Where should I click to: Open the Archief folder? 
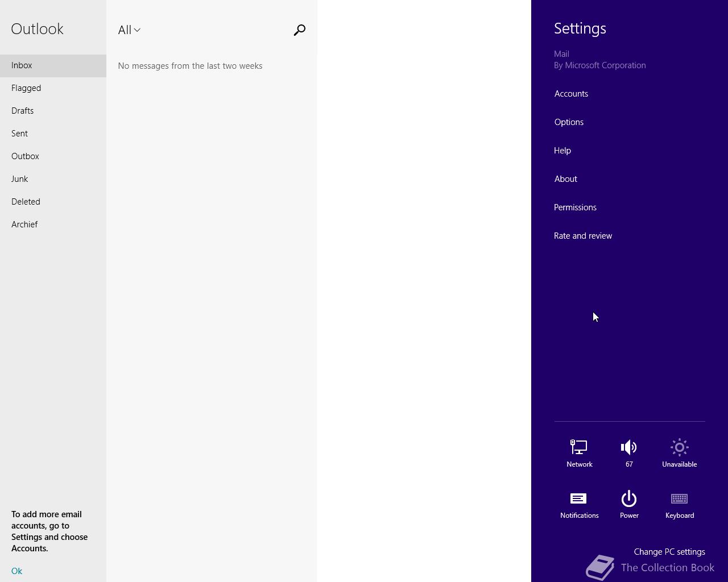53,225
